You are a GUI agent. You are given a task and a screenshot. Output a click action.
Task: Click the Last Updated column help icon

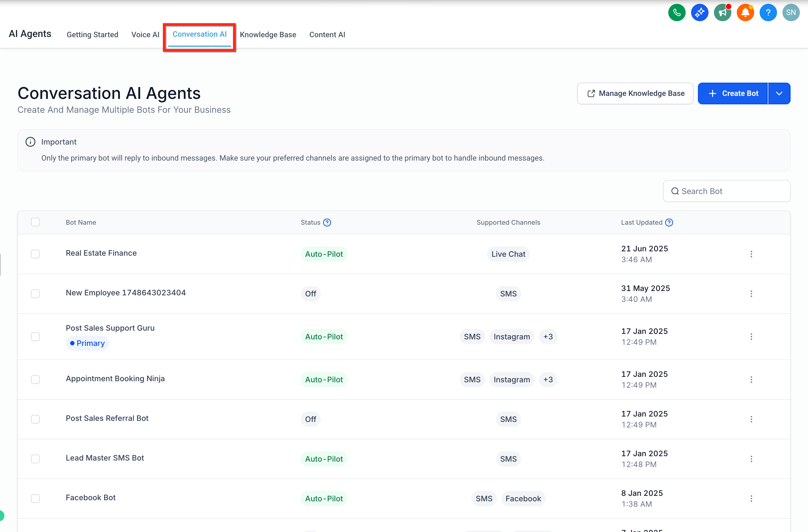click(x=669, y=222)
